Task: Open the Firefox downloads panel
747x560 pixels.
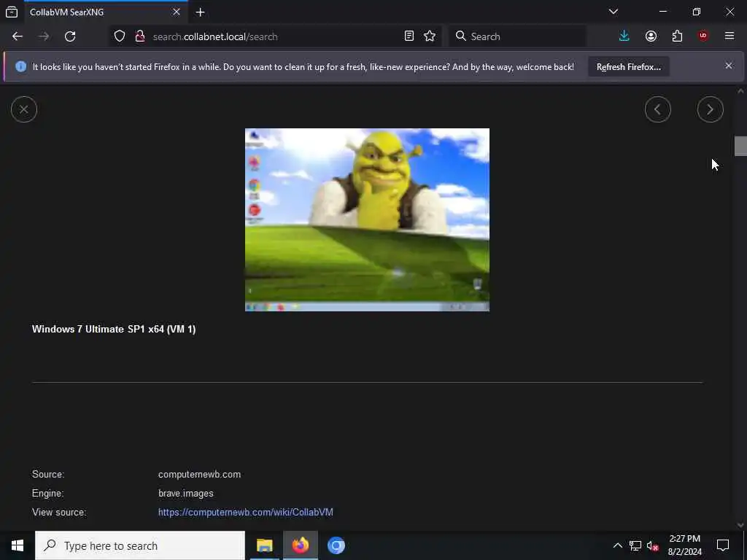Action: tap(624, 36)
